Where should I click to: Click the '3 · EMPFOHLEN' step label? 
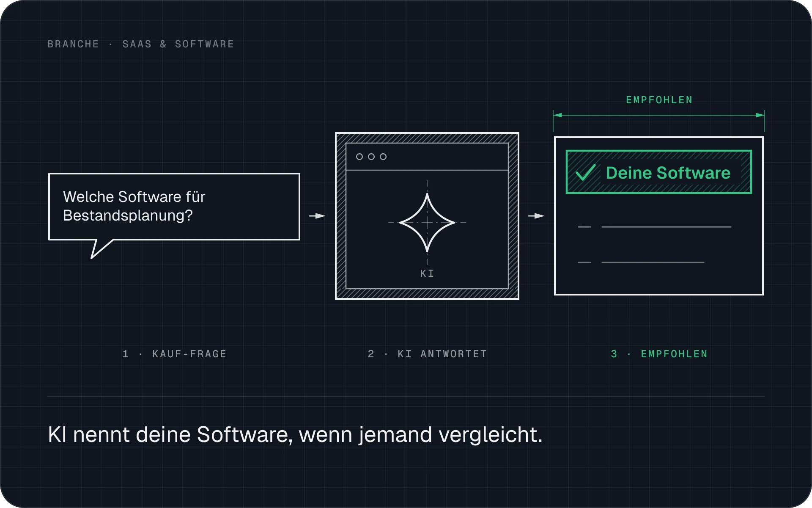(x=659, y=354)
